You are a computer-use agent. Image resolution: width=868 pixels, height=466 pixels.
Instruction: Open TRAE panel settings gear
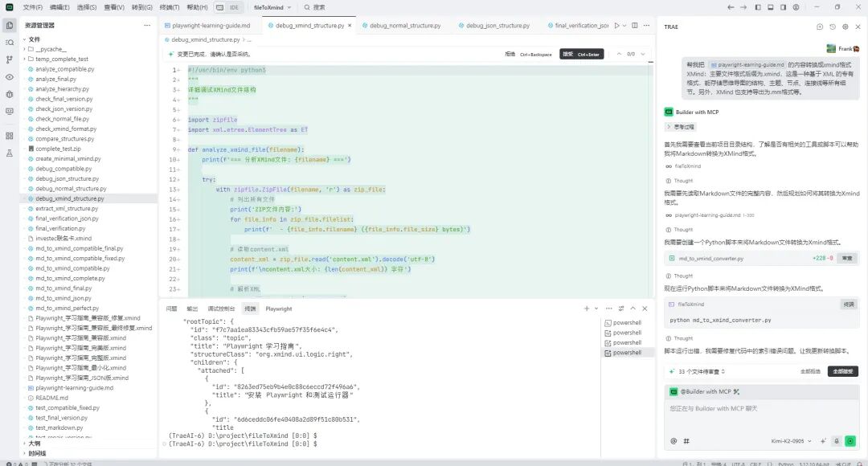click(845, 27)
